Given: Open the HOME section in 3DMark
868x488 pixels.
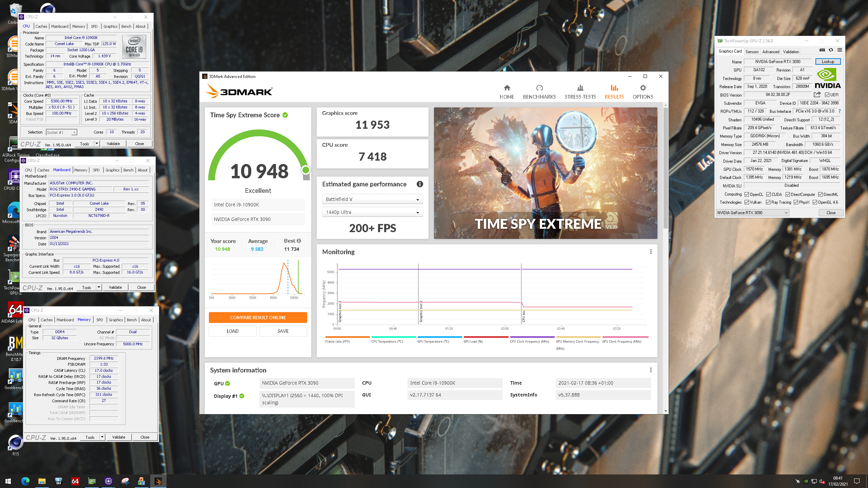Looking at the screenshot, I should (507, 92).
